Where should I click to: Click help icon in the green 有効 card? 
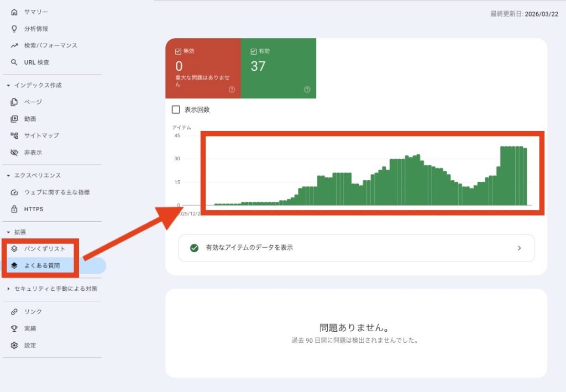point(307,90)
